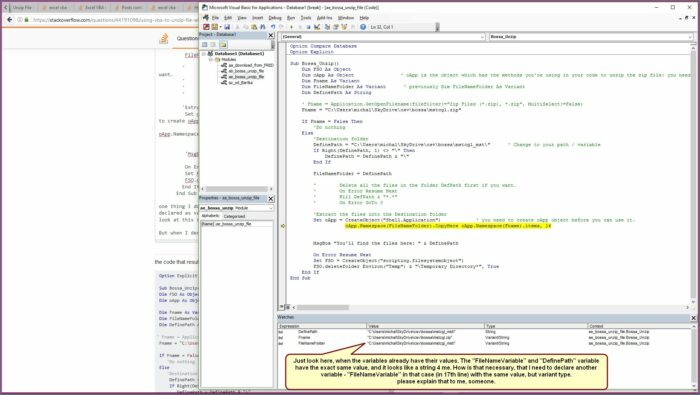Screen dimensions: 700x395
Task: Click View Code icon in Project panel
Action: click(x=205, y=45)
